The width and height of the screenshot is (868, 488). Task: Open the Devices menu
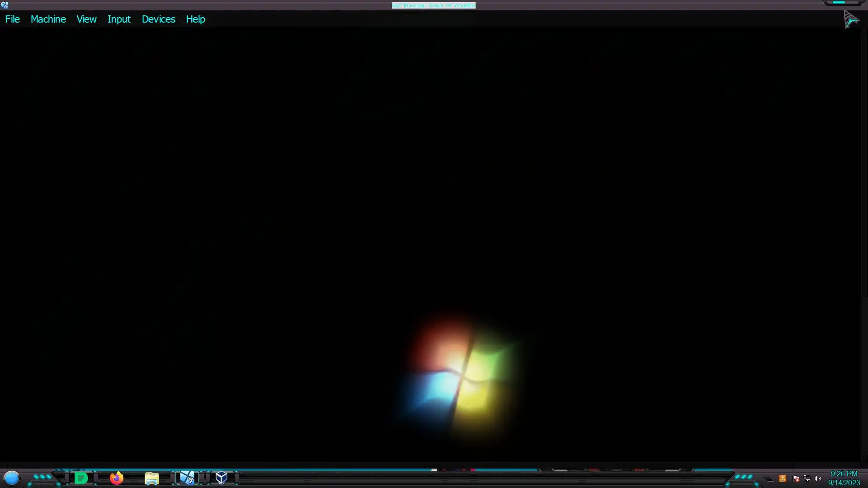coord(158,19)
